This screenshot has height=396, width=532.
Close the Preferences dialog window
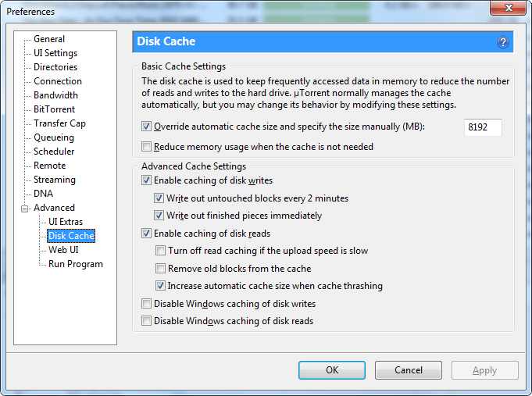tap(509, 8)
